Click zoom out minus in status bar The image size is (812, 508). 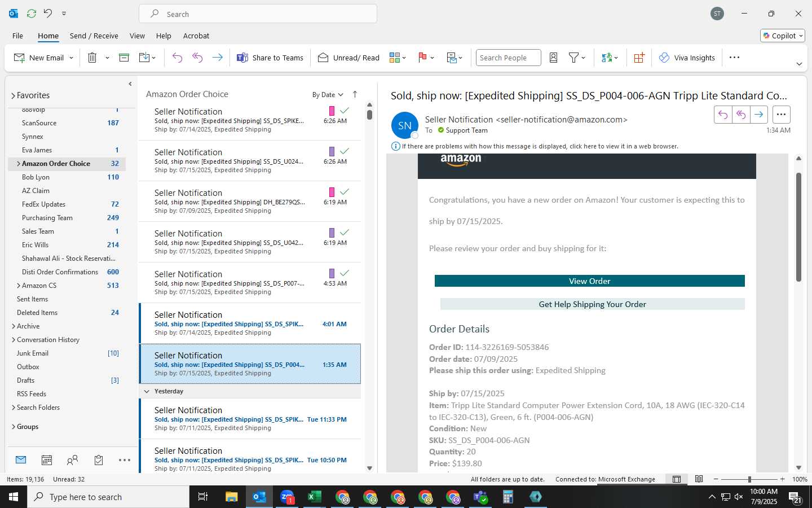click(716, 479)
